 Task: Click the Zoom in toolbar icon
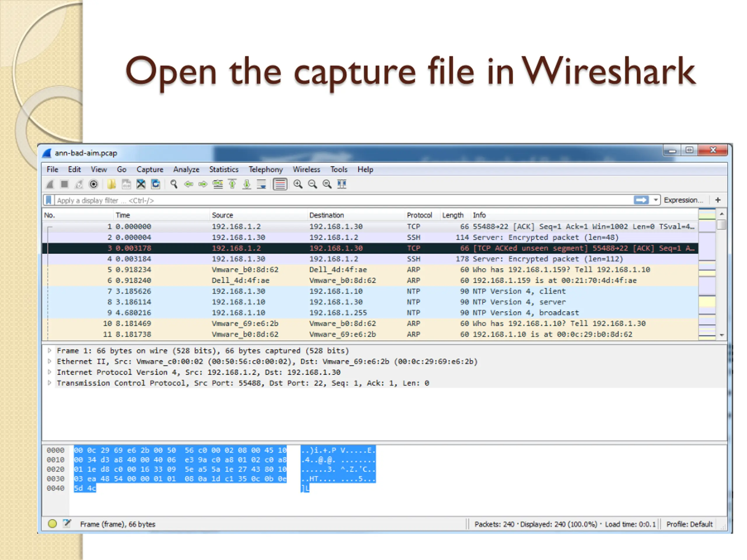pos(298,184)
